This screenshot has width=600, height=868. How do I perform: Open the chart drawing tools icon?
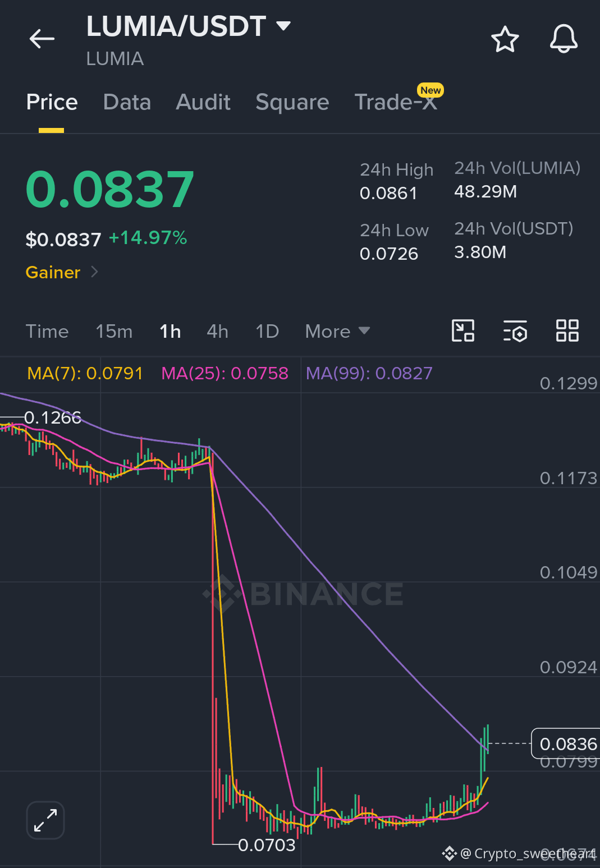point(463,330)
